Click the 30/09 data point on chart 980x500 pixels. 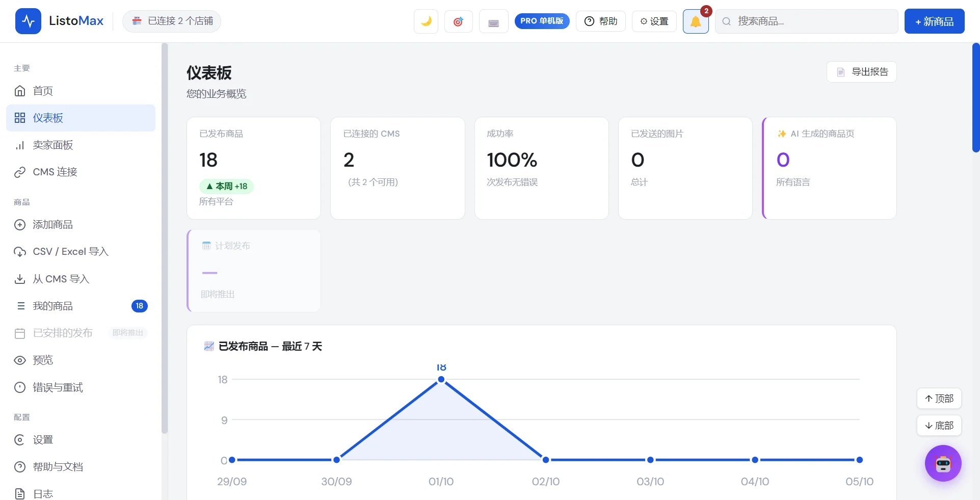coord(336,460)
